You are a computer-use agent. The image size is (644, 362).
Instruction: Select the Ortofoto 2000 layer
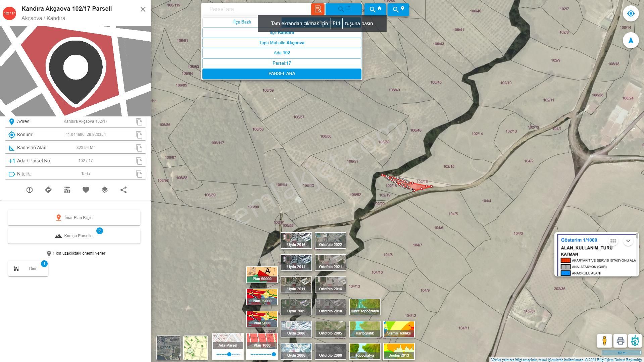(331, 351)
